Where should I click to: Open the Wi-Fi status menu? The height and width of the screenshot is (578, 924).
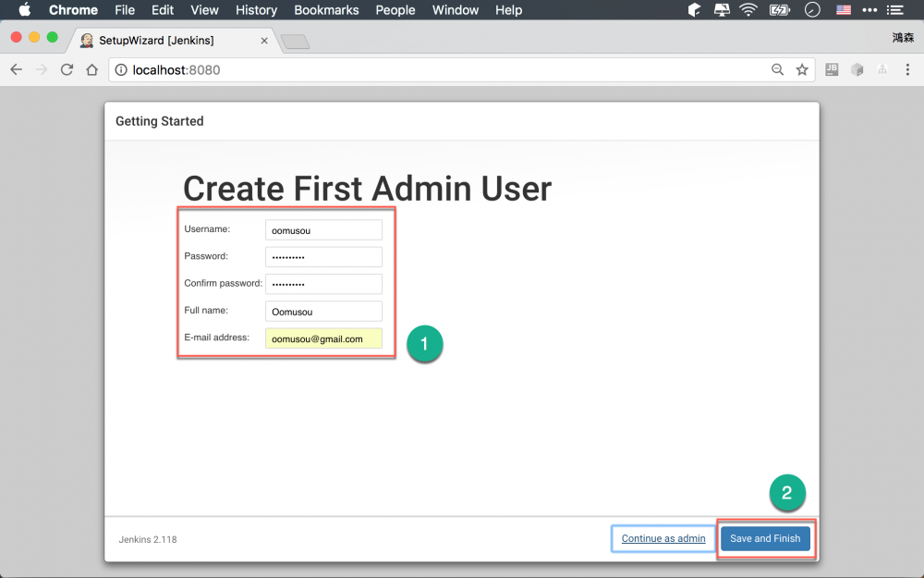pos(748,10)
